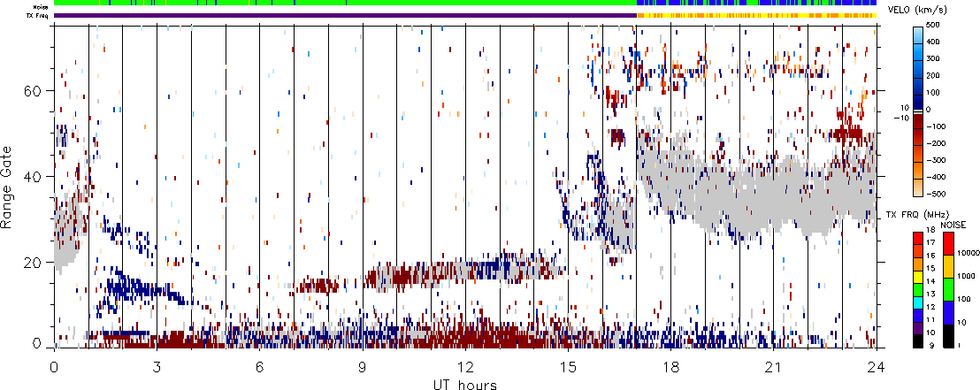Click the "TX FRQ (MHz)" legend title
Image resolution: width=980 pixels, height=390 pixels.
point(915,214)
